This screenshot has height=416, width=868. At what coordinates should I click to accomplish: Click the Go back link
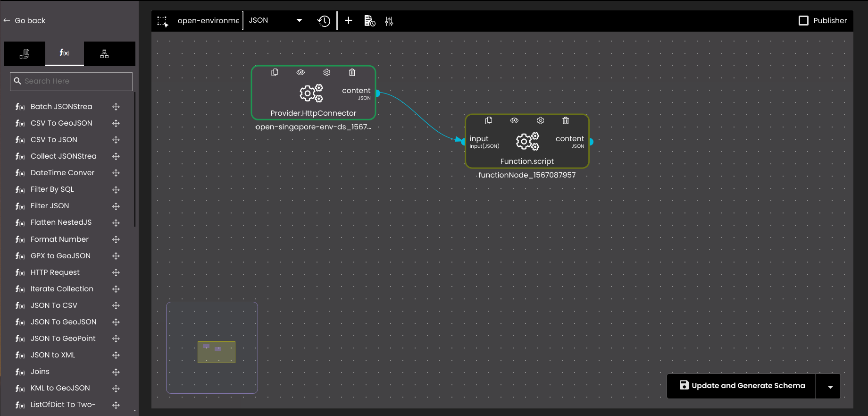25,21
